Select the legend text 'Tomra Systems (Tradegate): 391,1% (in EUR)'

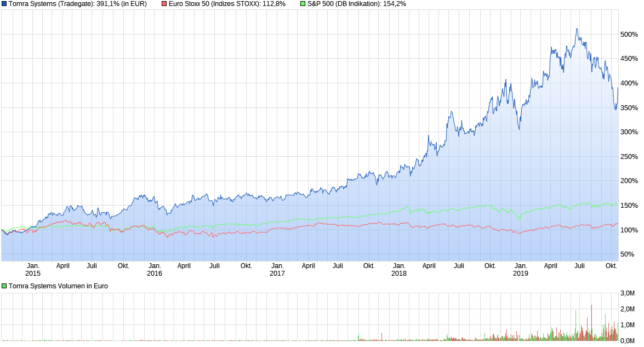coord(78,4)
